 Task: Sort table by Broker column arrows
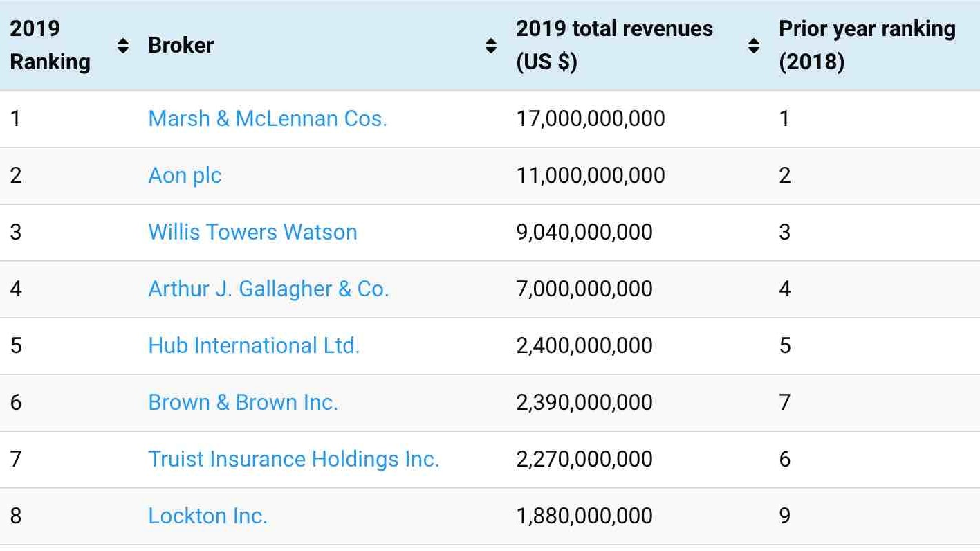491,46
